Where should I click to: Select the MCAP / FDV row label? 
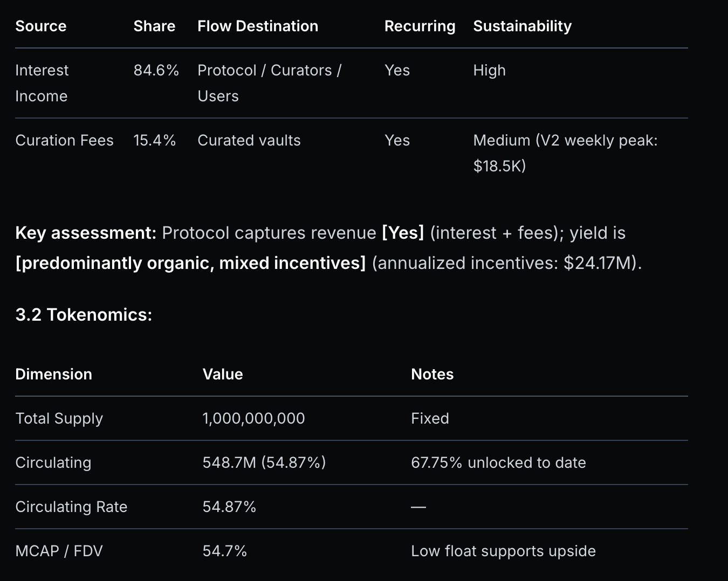click(x=59, y=551)
